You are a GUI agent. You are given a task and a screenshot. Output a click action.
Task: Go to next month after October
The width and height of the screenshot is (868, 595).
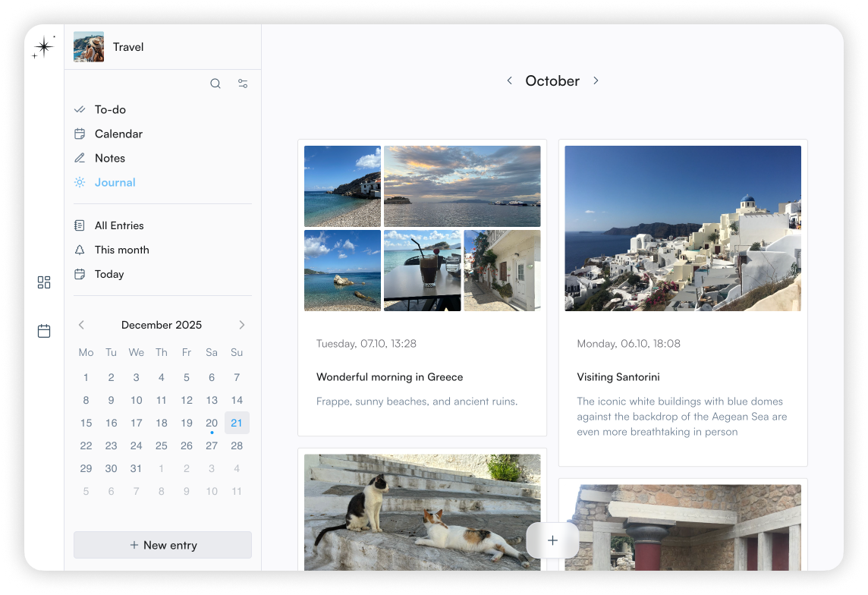click(x=596, y=80)
